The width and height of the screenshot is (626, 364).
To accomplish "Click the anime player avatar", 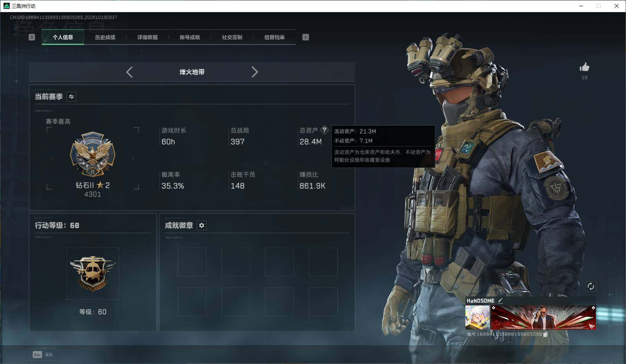I will 477,317.
